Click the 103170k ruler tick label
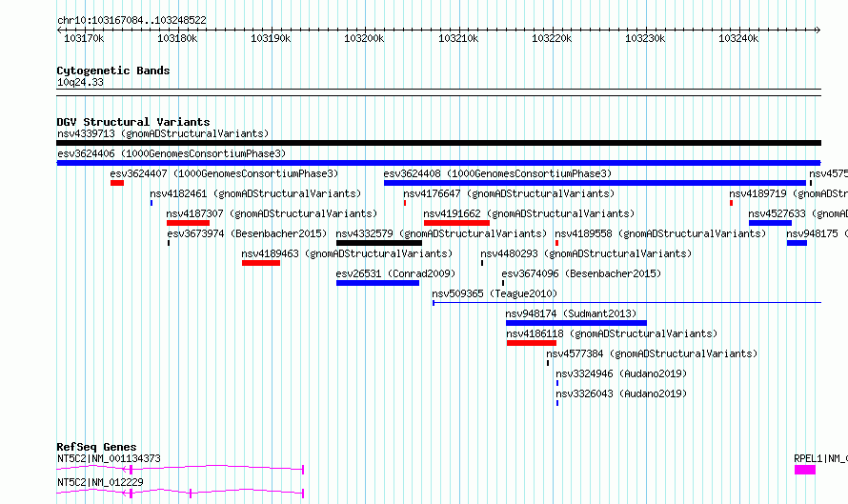 click(x=84, y=38)
